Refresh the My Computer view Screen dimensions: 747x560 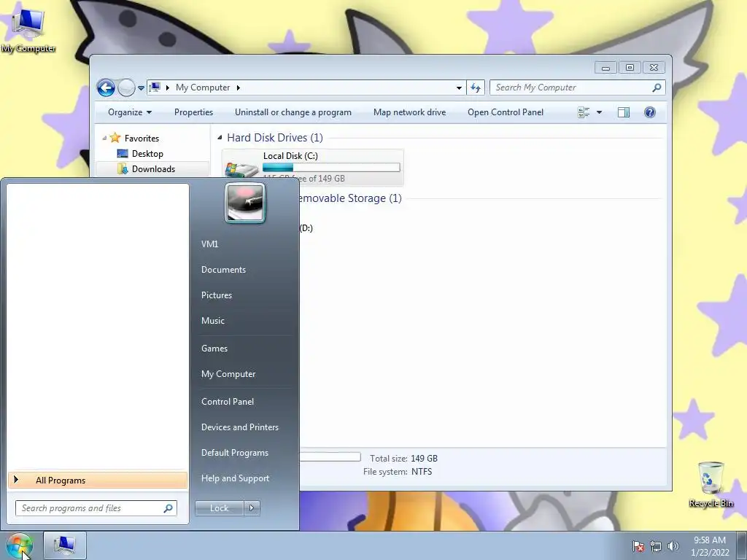(x=476, y=87)
